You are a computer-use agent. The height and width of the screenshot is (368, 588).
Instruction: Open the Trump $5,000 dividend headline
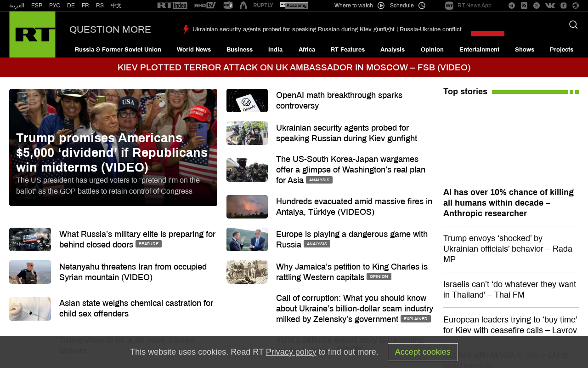point(112,152)
